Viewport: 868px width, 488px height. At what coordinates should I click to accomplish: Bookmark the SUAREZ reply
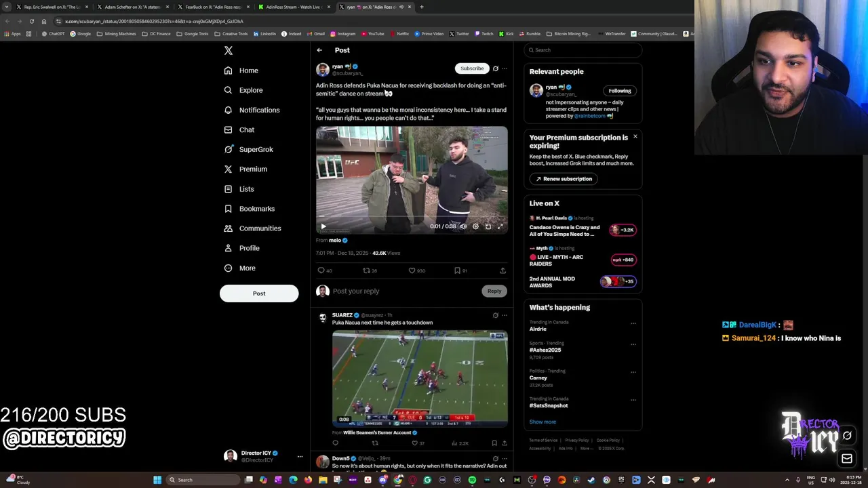point(494,443)
